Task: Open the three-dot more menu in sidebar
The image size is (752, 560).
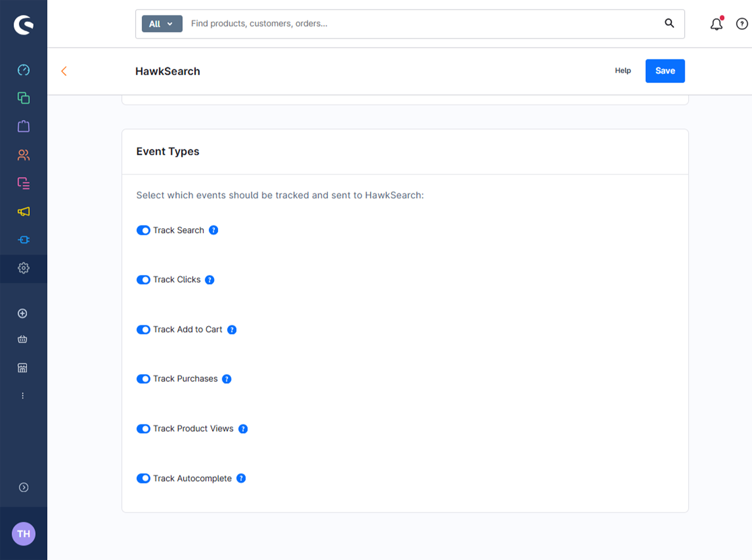Action: [x=23, y=396]
